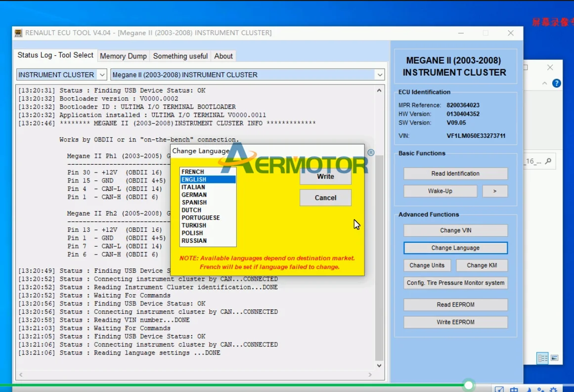This screenshot has width=574, height=392.
Task: Click the Change KM button
Action: (482, 265)
